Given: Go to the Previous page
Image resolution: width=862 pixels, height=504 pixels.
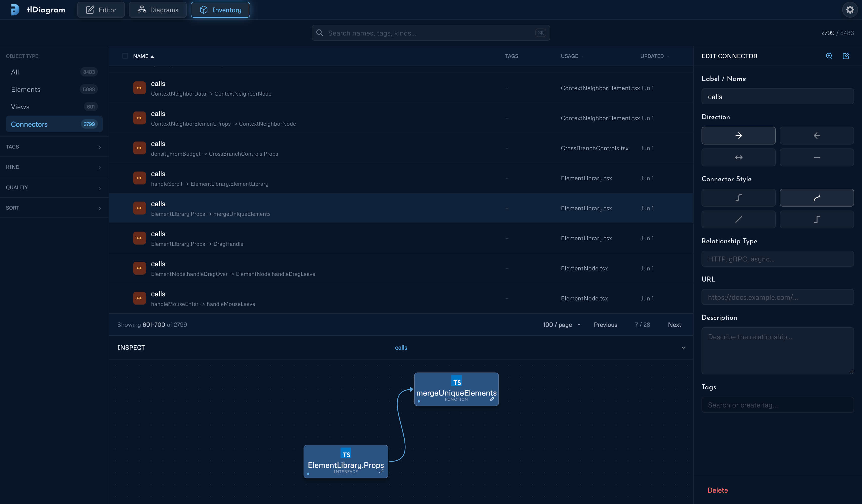Looking at the screenshot, I should (605, 325).
